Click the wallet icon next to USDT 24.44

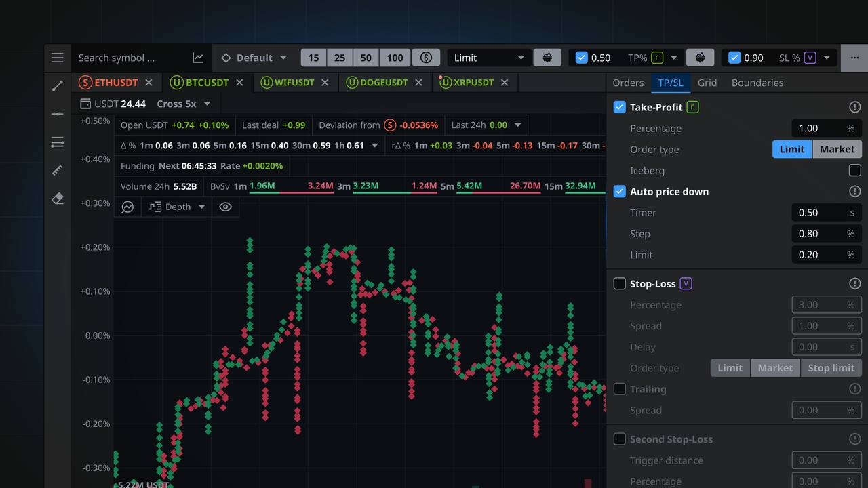coord(85,104)
